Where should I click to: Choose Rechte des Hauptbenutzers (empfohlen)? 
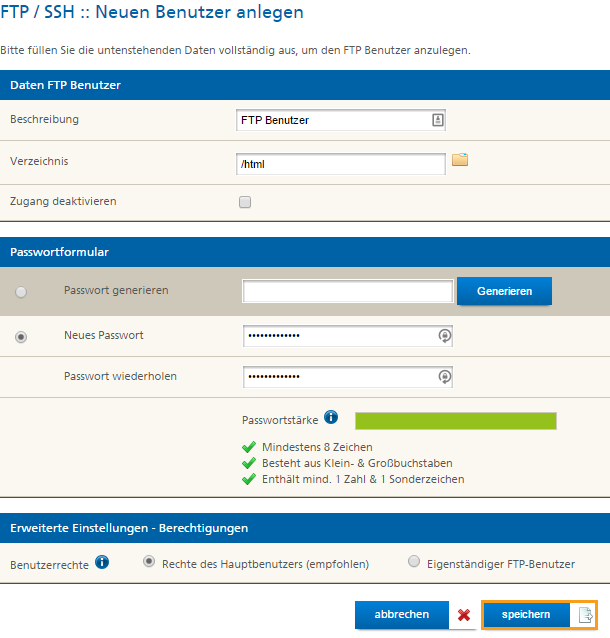[x=149, y=562]
